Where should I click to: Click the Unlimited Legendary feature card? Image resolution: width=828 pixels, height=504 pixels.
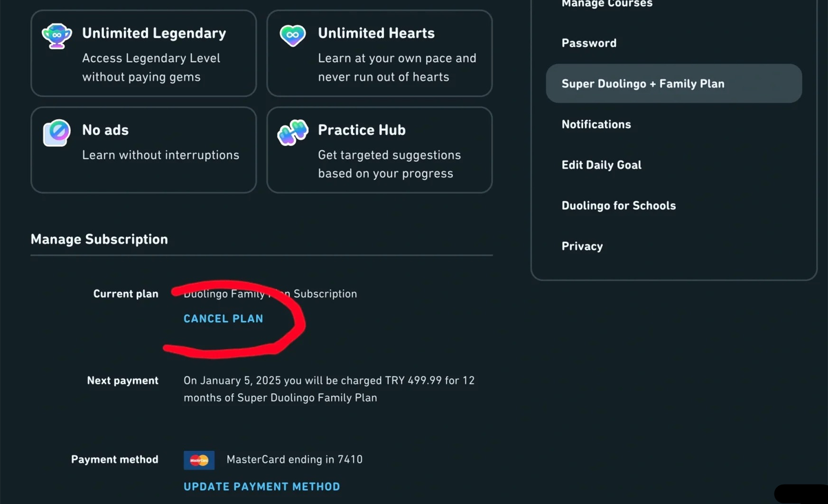pyautogui.click(x=143, y=53)
